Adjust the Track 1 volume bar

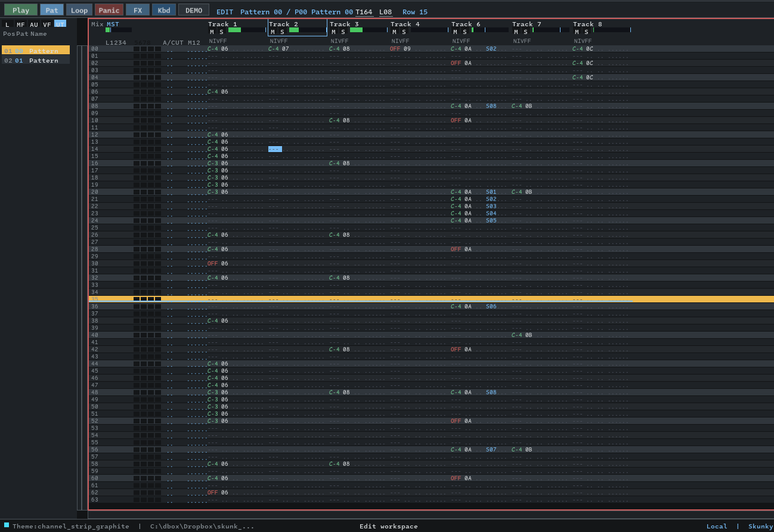[x=247, y=30]
